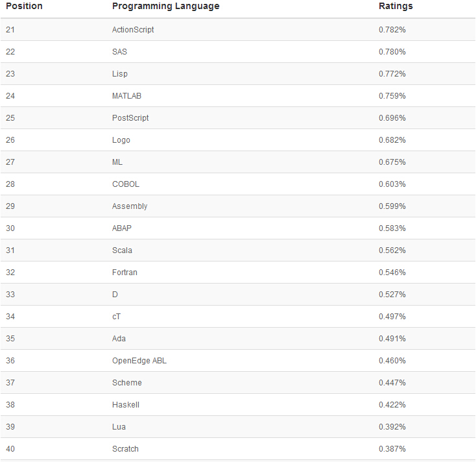This screenshot has width=476, height=462.
Task: Select the OpenEdge ABL entry
Action: point(139,361)
